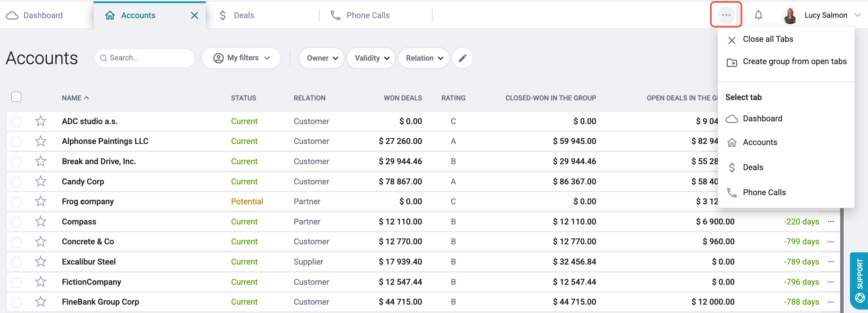Open the Support side button
The height and width of the screenshot is (313, 868).
859,280
